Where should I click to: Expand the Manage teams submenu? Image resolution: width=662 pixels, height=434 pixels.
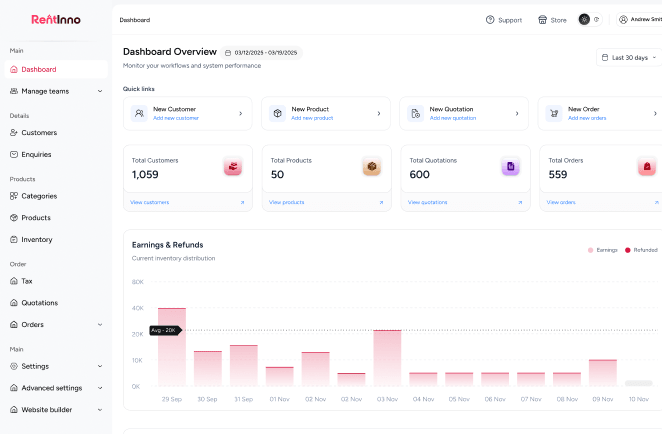pyautogui.click(x=100, y=91)
